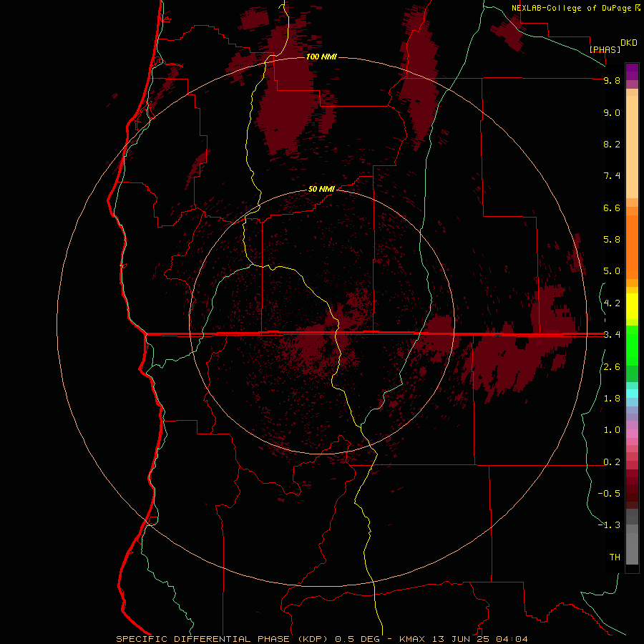Click the 5.8 scale value
644x644 pixels.
click(x=612, y=240)
